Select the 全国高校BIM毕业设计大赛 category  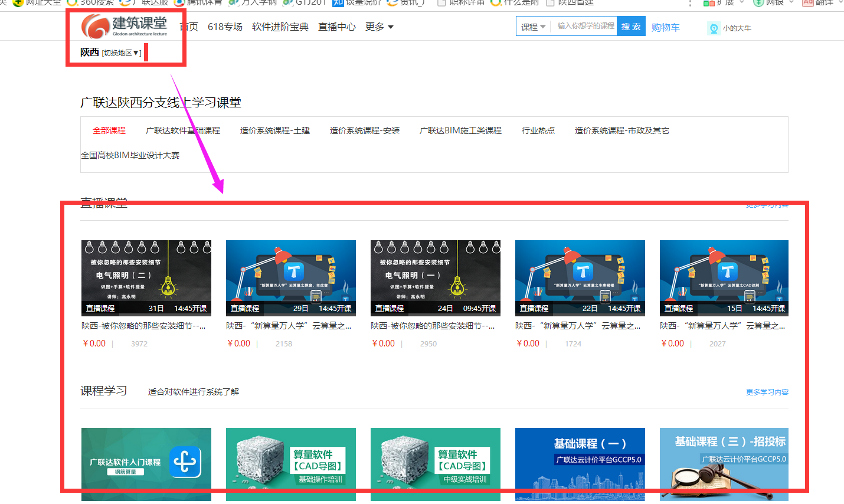(x=130, y=155)
